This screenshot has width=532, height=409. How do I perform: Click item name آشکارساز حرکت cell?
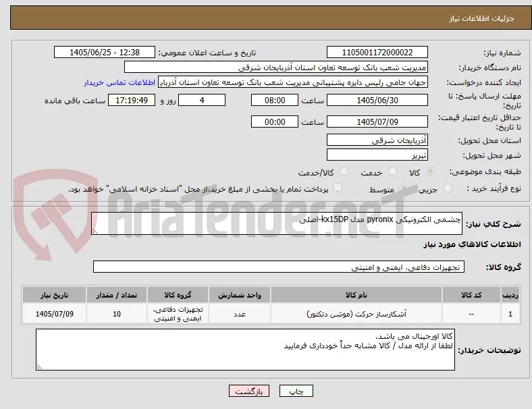(356, 314)
